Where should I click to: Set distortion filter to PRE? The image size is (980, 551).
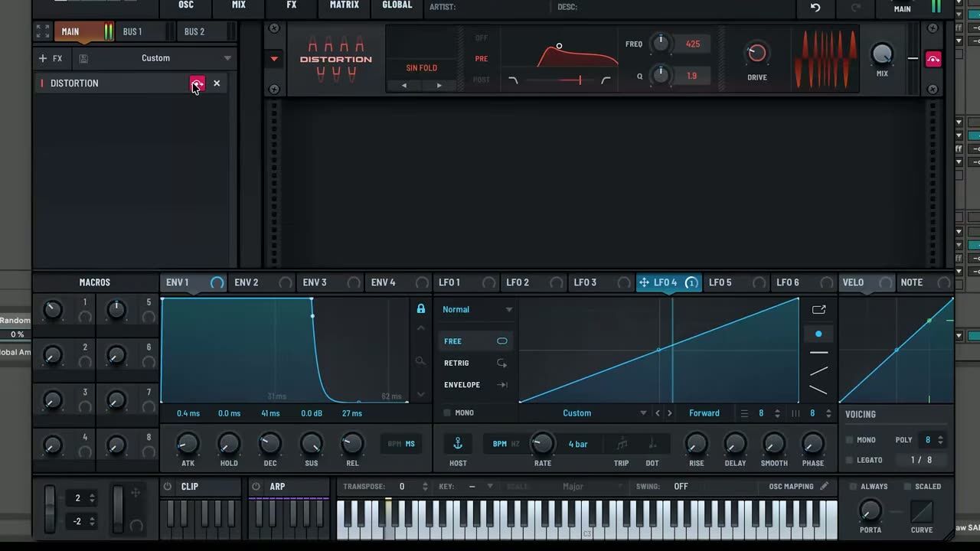(482, 58)
